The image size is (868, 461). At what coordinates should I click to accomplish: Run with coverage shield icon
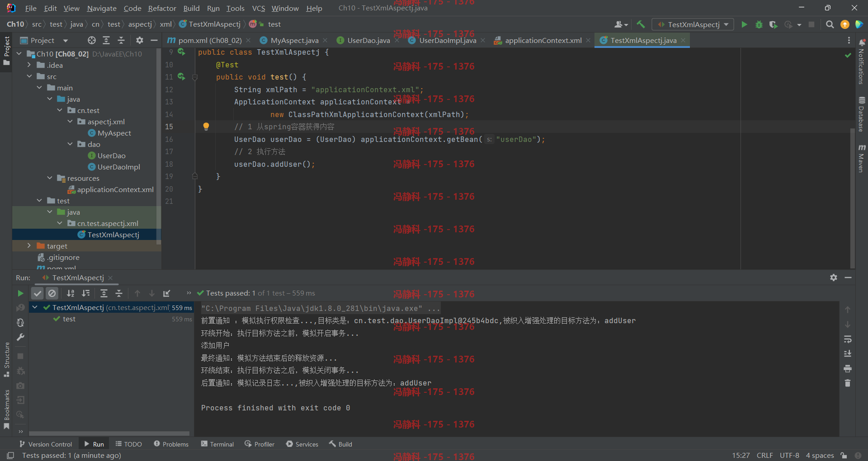(x=773, y=24)
